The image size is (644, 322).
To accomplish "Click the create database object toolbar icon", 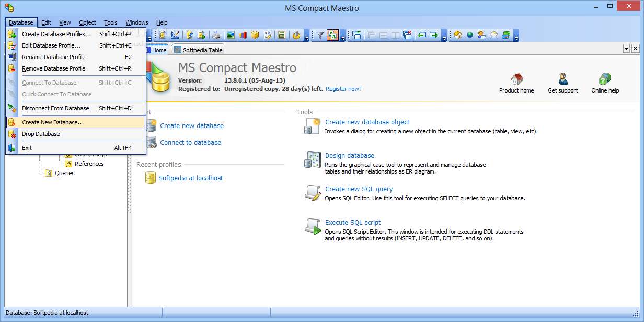I will pos(163,35).
